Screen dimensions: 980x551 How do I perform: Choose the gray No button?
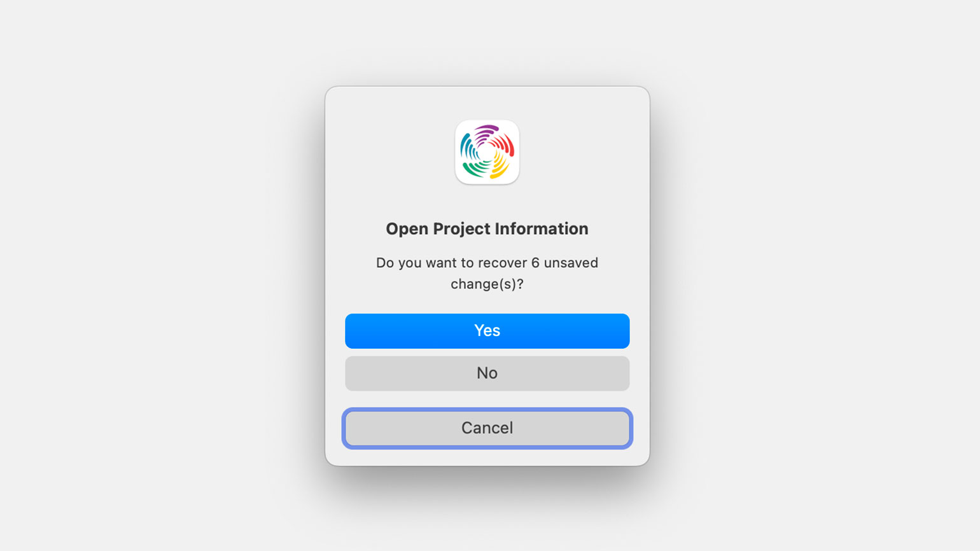coord(487,373)
